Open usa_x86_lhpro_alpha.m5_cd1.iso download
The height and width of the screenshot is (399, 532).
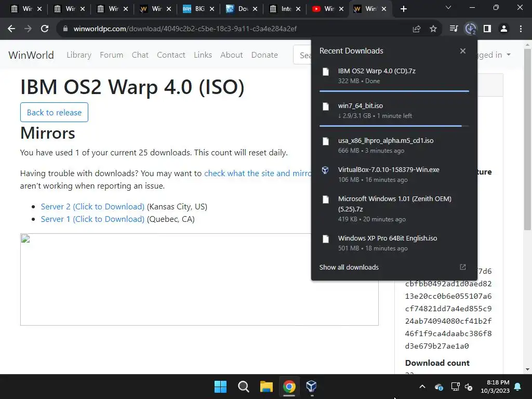(x=394, y=145)
